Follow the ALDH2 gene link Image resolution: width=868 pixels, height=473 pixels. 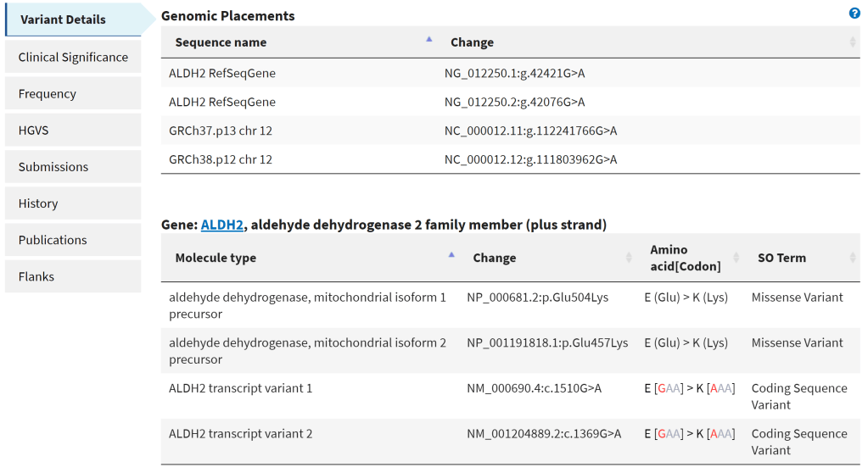(x=222, y=225)
